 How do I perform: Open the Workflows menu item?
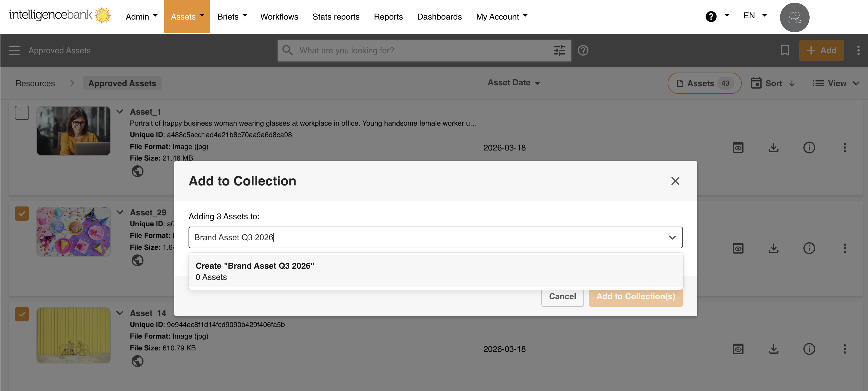point(279,17)
